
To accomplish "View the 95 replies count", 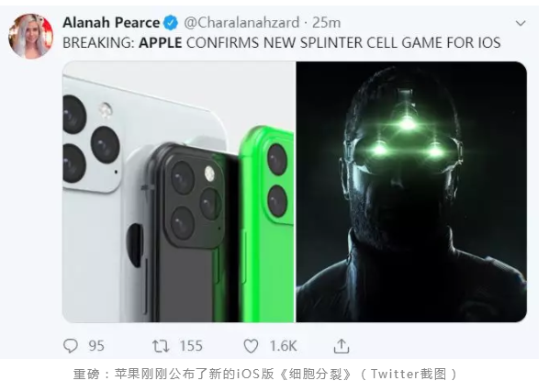I will (x=96, y=346).
